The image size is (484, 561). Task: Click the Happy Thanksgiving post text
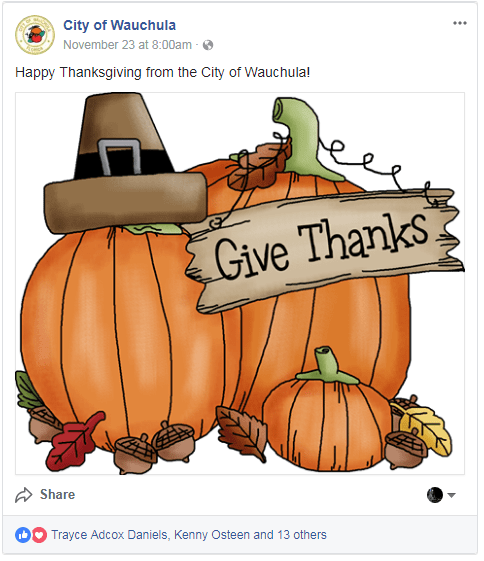[x=162, y=72]
